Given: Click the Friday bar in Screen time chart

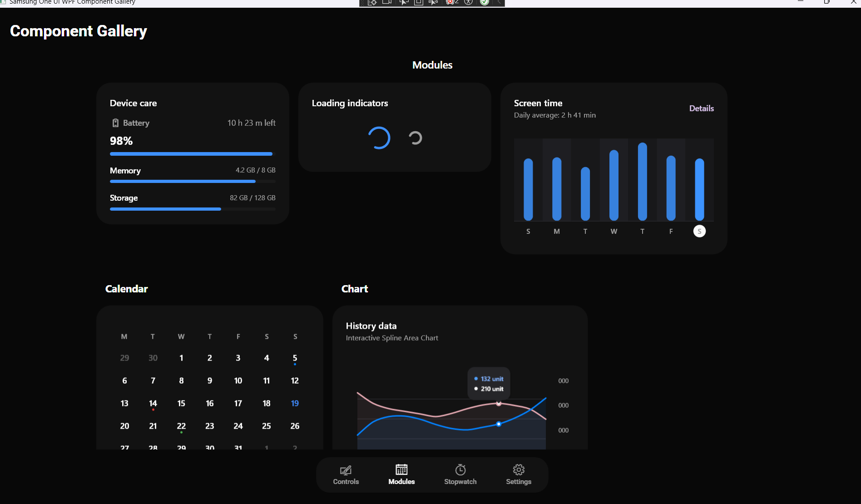Looking at the screenshot, I should coord(671,188).
